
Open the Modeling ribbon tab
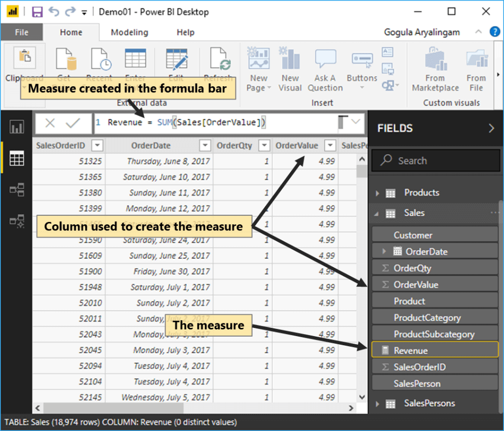click(x=129, y=32)
